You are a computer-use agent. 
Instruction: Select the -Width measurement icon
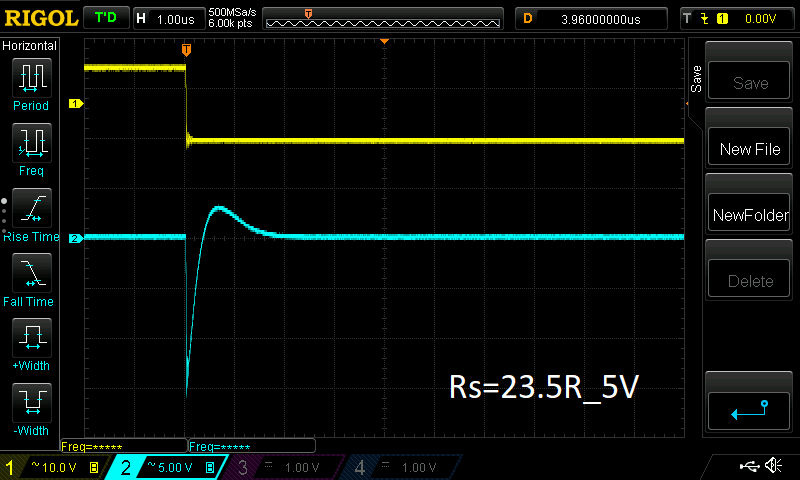(32, 402)
